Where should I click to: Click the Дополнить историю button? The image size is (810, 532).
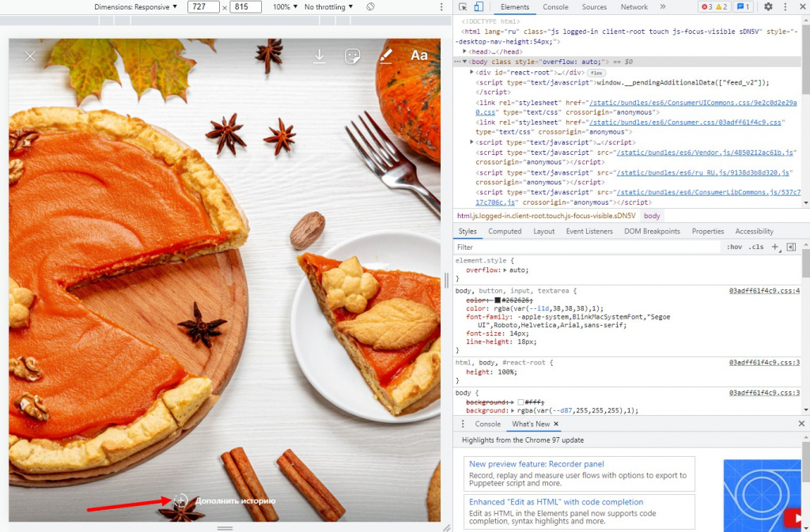tap(225, 500)
